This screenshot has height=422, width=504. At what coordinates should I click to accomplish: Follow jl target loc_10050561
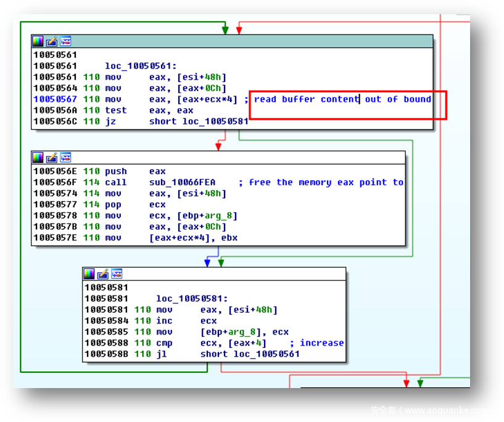(x=266, y=354)
